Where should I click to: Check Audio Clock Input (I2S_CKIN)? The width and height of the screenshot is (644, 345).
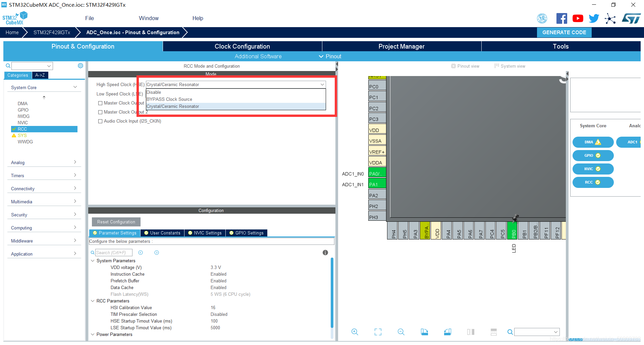(100, 121)
